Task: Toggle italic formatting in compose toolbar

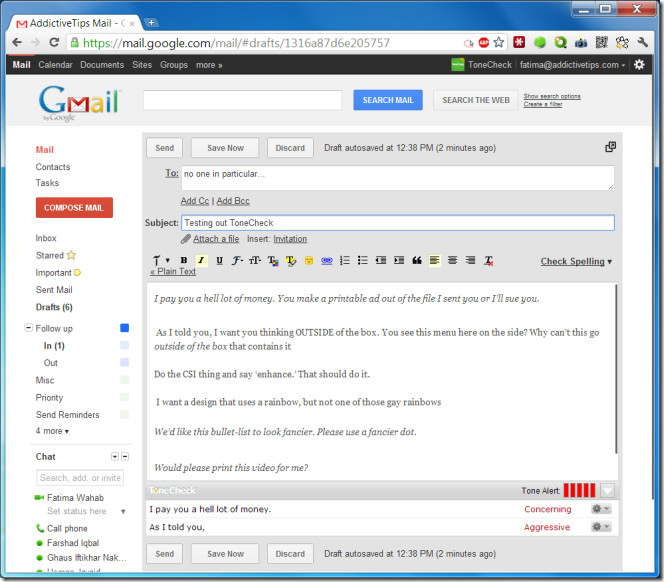Action: point(201,260)
